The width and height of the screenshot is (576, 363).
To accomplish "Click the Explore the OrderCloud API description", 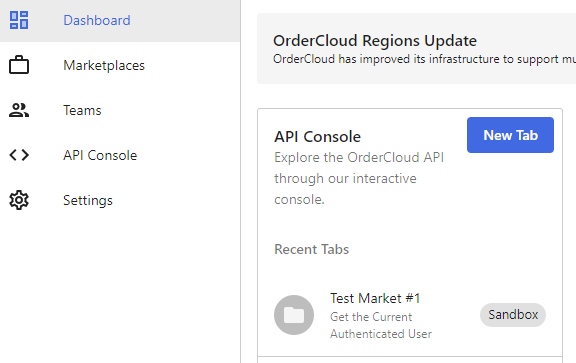I will pos(359,178).
